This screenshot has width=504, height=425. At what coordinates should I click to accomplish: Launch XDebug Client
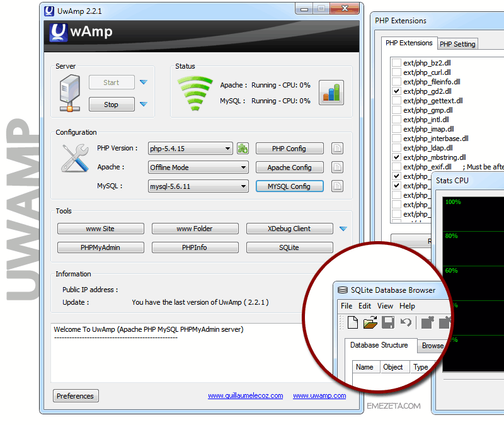(289, 229)
